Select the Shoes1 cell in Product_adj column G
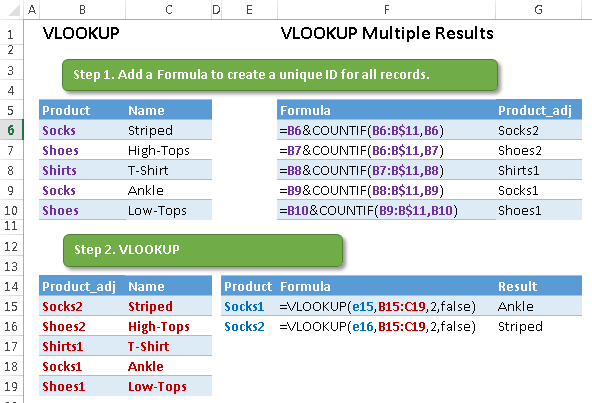 [x=539, y=210]
